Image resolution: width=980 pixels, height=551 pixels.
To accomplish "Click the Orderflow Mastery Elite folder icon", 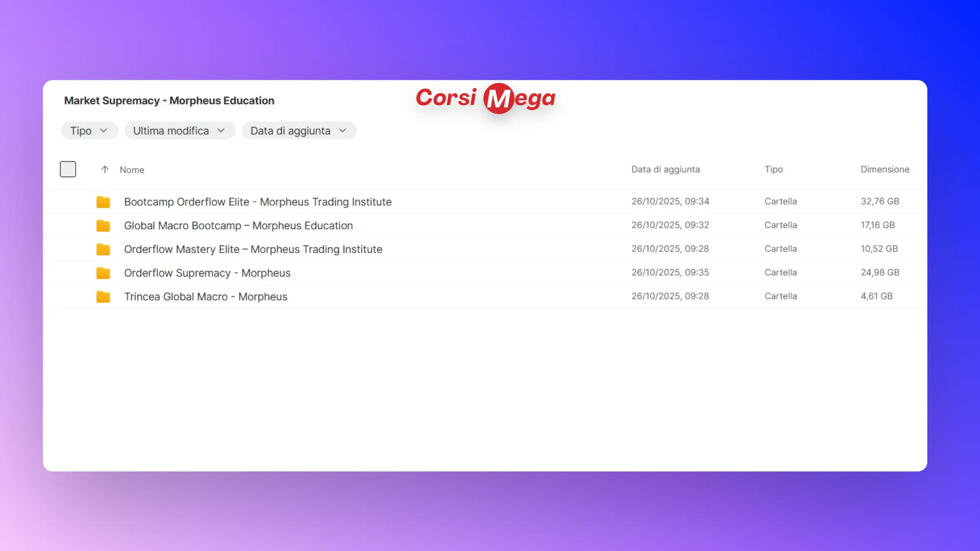I will [103, 249].
